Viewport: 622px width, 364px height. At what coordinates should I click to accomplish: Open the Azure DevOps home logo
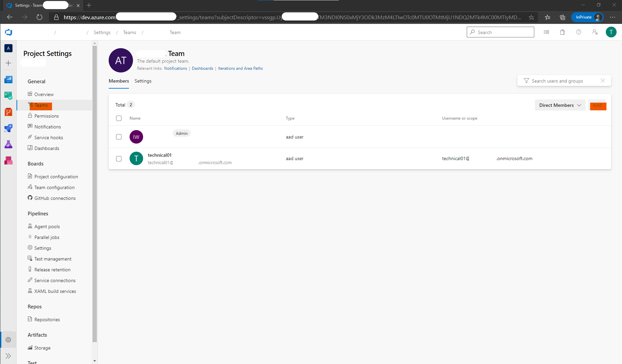point(8,32)
